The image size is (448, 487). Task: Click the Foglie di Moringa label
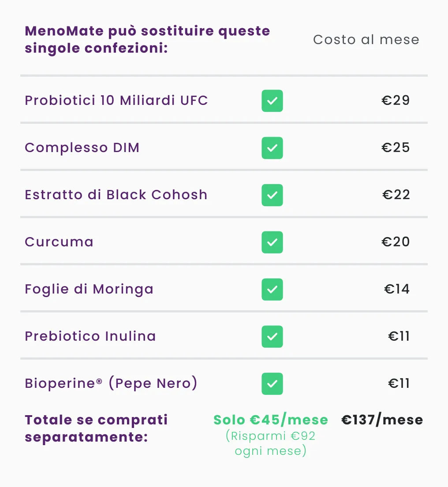tap(89, 289)
